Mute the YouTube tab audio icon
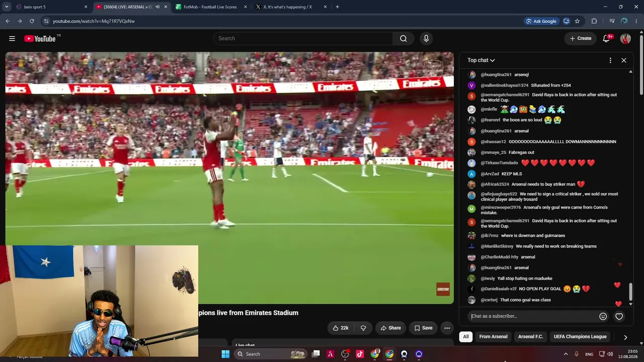This screenshot has height=362, width=644. pyautogui.click(x=157, y=7)
